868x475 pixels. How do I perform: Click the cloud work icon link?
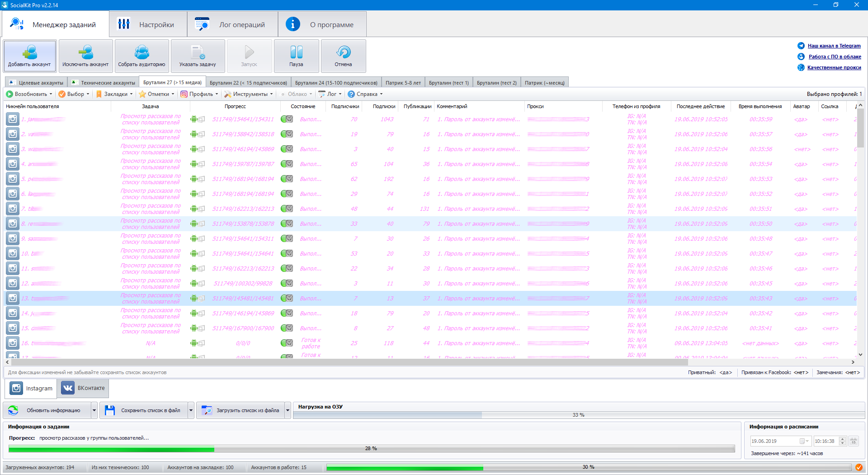point(801,57)
